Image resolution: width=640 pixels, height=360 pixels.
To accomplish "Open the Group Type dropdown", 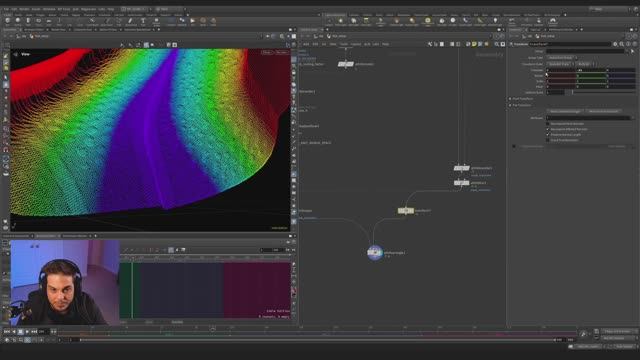I will coord(561,58).
